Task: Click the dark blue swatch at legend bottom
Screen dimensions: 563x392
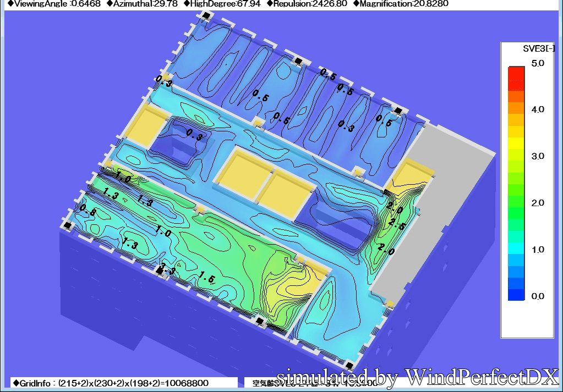Action: [516, 295]
